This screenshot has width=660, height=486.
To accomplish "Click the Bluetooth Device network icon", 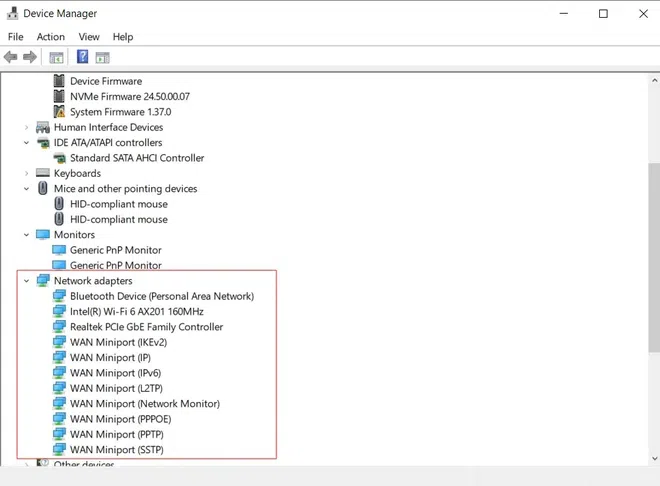I will tap(59, 296).
